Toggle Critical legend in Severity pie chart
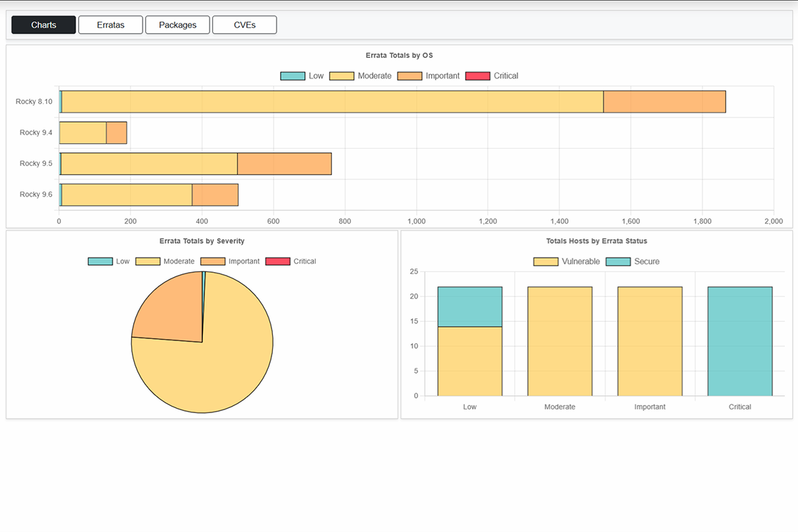Viewport: 798px width, 532px height. (291, 261)
